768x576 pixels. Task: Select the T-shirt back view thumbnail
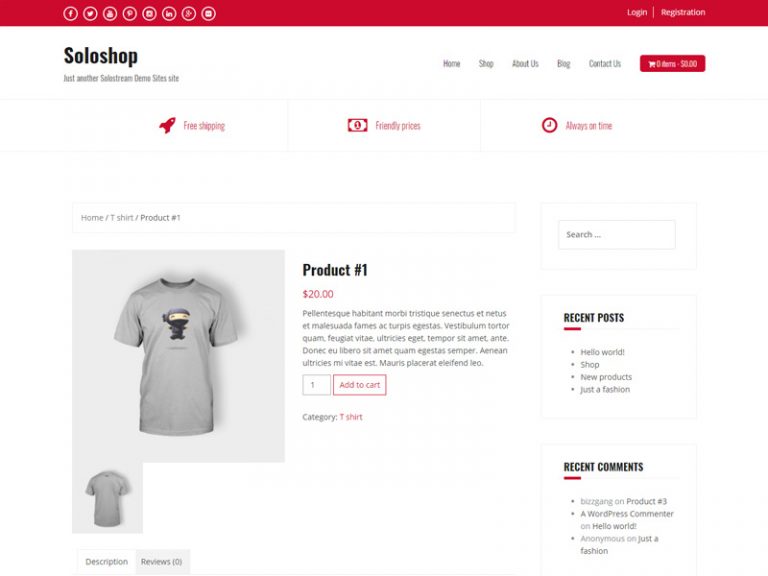(x=107, y=498)
